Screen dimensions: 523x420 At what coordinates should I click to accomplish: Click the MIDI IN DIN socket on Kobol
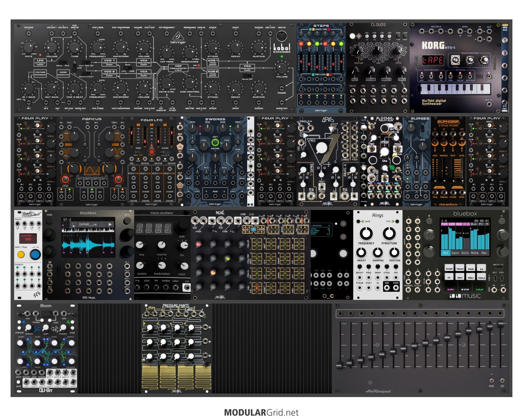coord(282,37)
